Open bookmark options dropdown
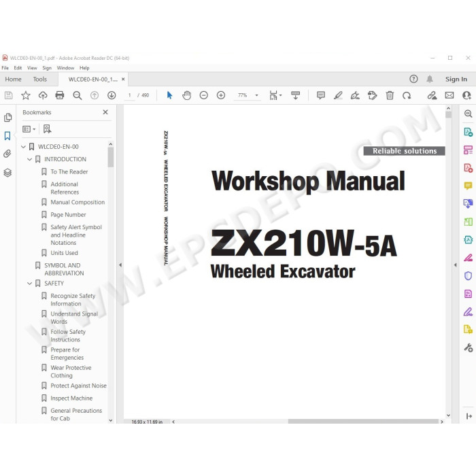The height and width of the screenshot is (476, 476). click(29, 129)
